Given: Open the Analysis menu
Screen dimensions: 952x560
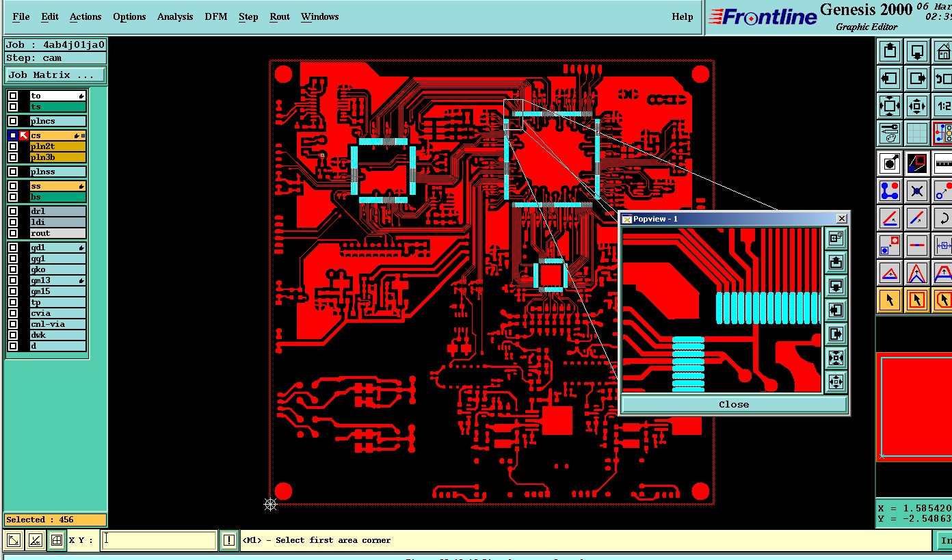Looking at the screenshot, I should (175, 16).
